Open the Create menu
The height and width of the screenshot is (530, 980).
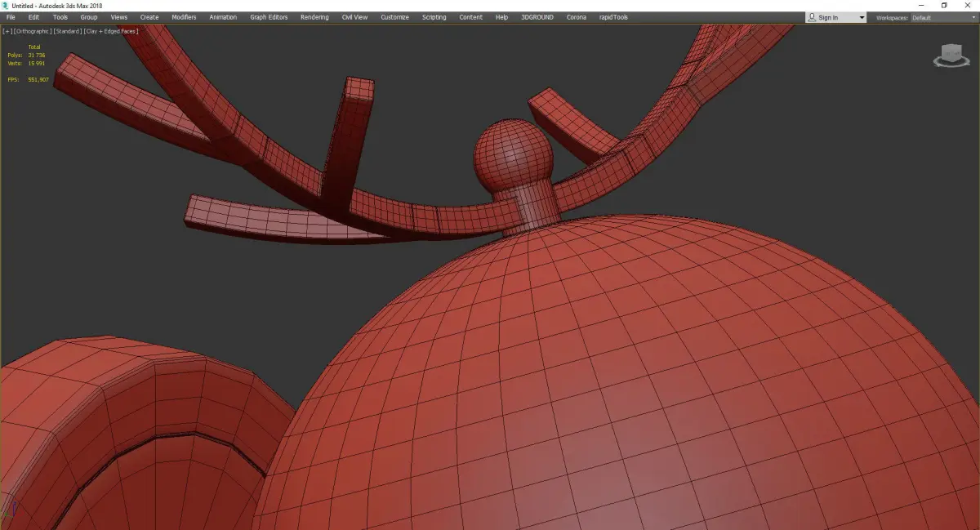coord(149,17)
